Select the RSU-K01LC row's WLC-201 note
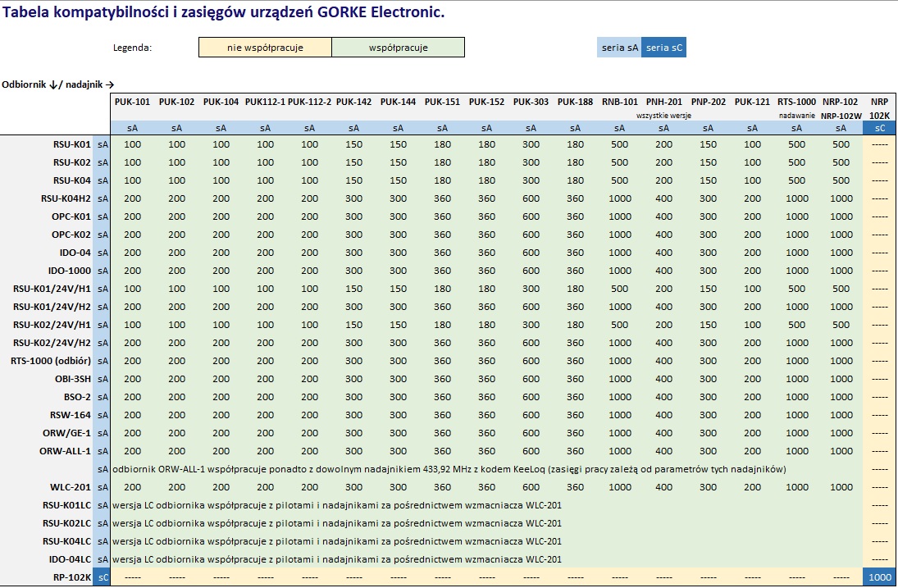This screenshot has width=898, height=588. pyautogui.click(x=337, y=505)
